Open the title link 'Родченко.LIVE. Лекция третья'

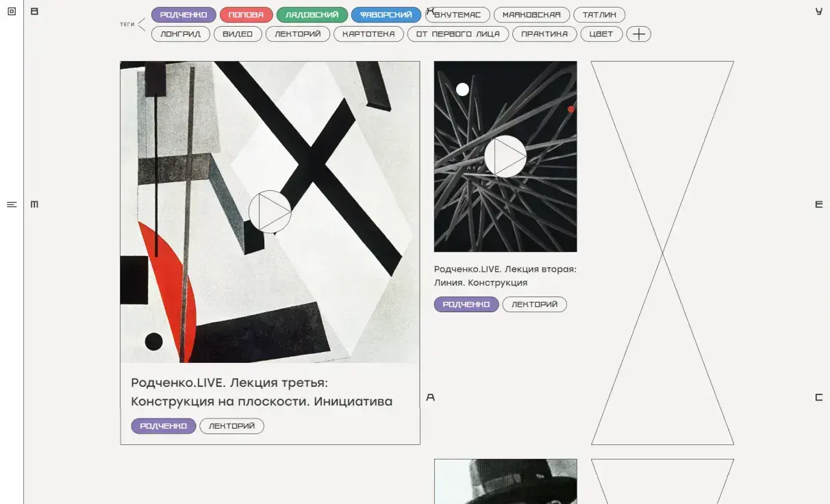pyautogui.click(x=262, y=392)
